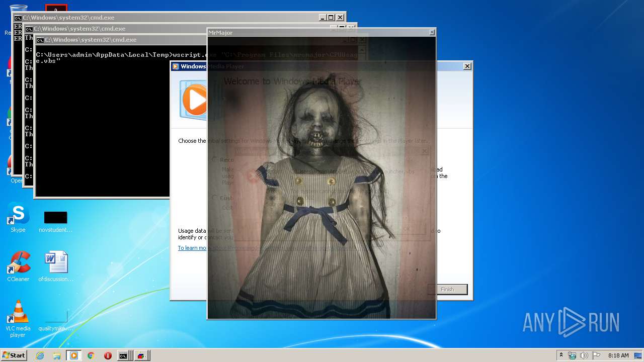Open VLC media player desktop shortcut

click(x=18, y=319)
